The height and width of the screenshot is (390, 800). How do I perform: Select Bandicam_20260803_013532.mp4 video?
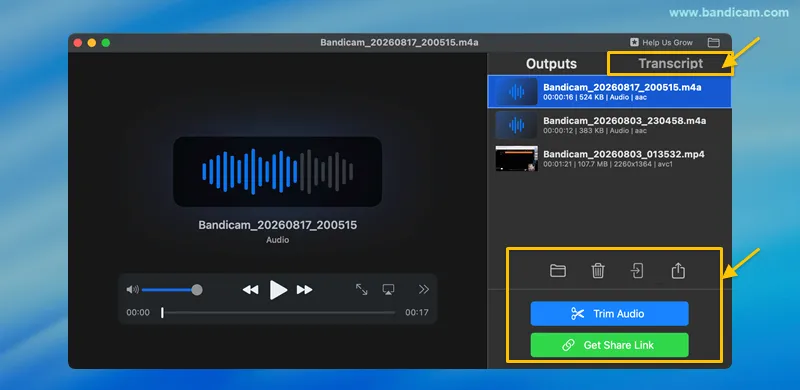point(609,158)
